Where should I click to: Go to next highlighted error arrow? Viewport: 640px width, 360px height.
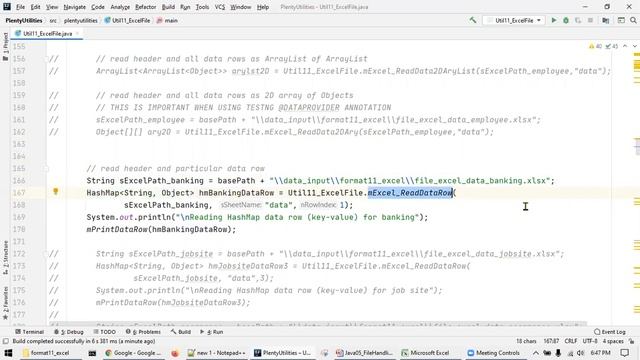(634, 46)
